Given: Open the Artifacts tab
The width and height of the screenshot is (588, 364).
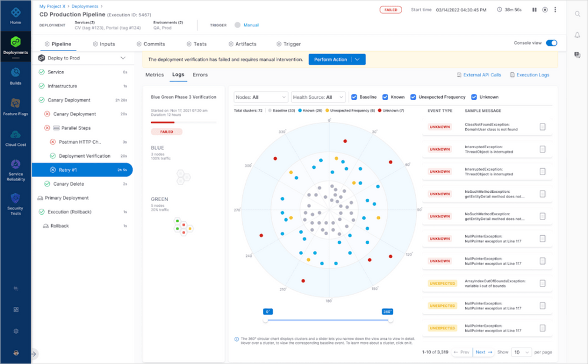Looking at the screenshot, I should (x=242, y=44).
